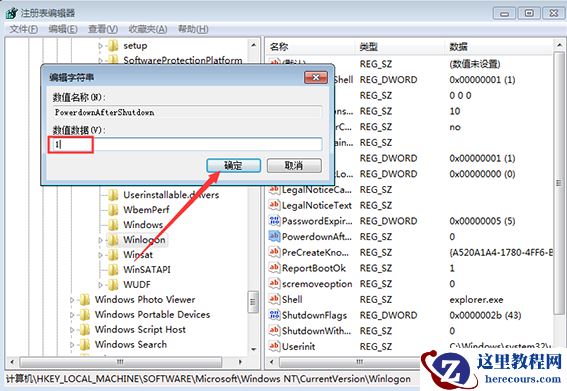Click the values pane scroll-up arrow
The width and height of the screenshot is (567, 391).
[x=559, y=45]
